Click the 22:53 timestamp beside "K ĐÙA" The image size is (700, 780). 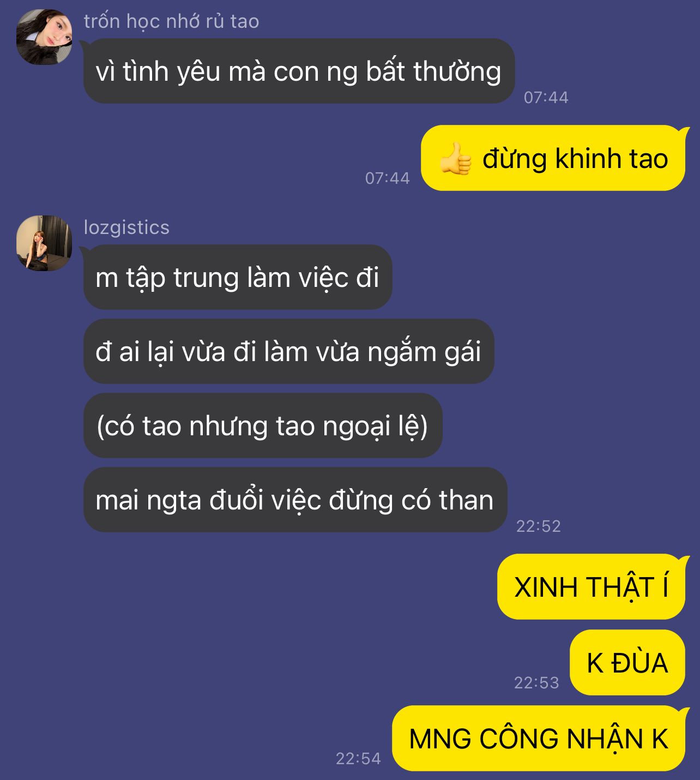tap(536, 682)
